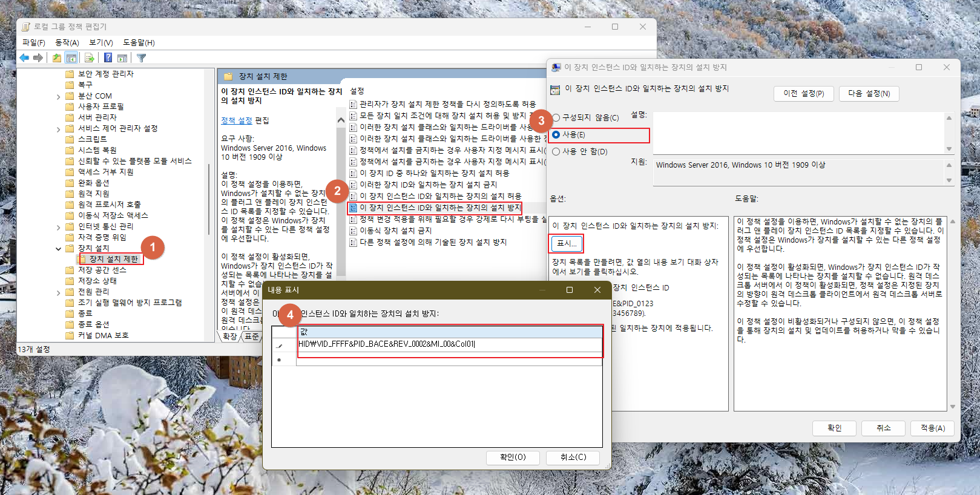Click the open folder icon of 장치 설치 제한
The width and height of the screenshot is (980, 495).
click(82, 259)
